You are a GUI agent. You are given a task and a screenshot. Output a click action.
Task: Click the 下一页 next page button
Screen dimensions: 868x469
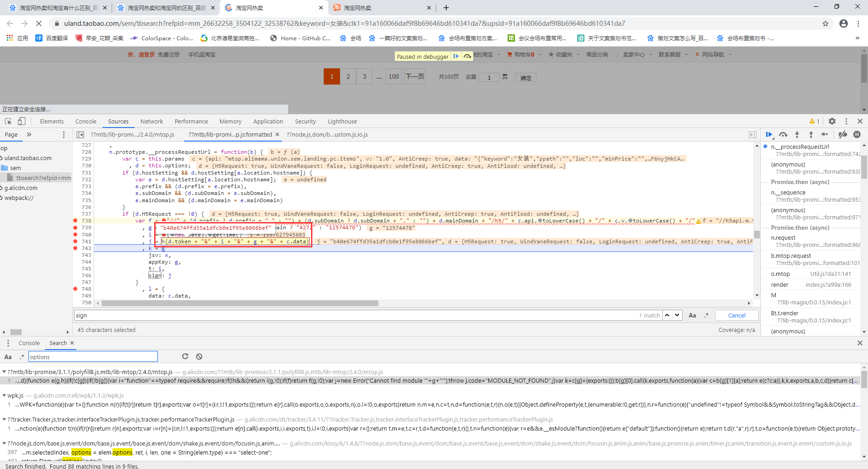415,76
